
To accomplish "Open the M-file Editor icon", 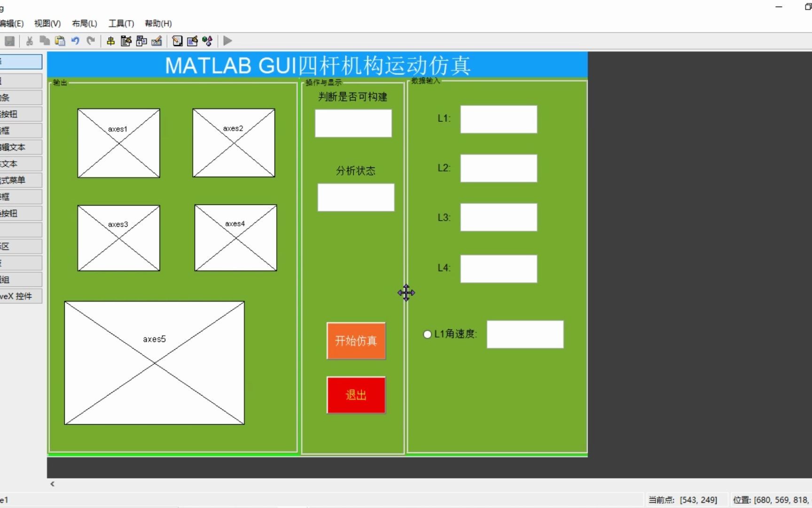I will pyautogui.click(x=177, y=41).
